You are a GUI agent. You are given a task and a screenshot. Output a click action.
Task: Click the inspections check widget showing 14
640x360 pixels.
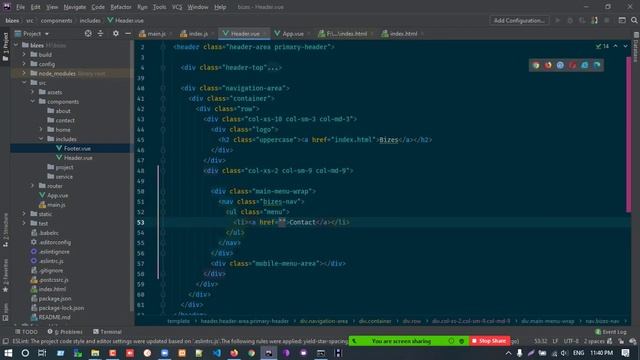click(602, 46)
